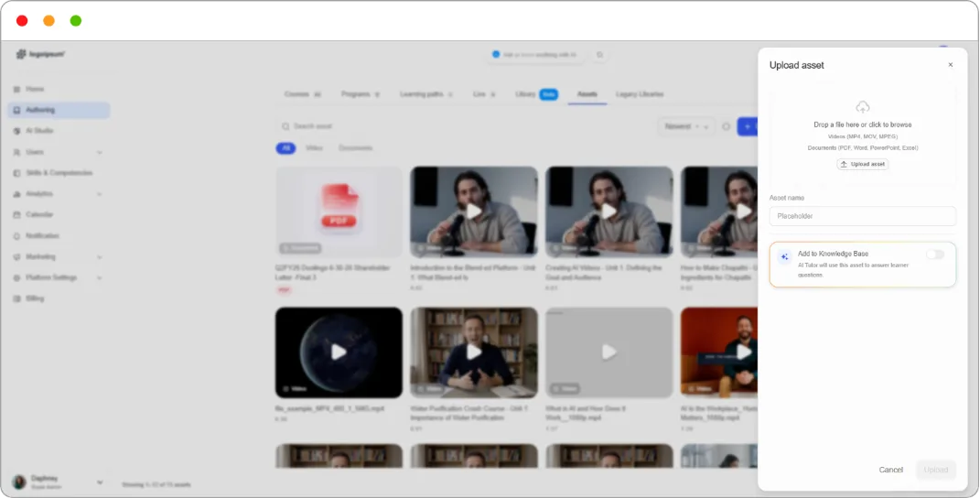The image size is (980, 498).
Task: Click the Asset name Placeholder field
Action: [x=863, y=216]
